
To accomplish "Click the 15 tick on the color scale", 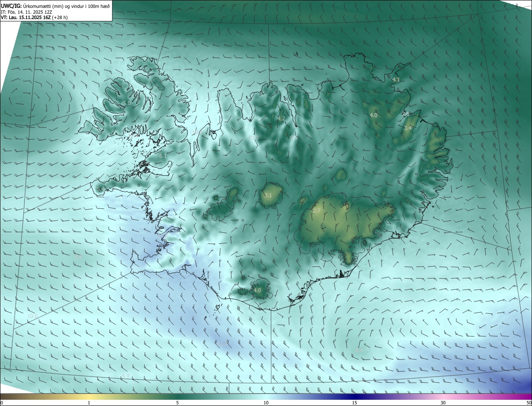I will [x=355, y=403].
